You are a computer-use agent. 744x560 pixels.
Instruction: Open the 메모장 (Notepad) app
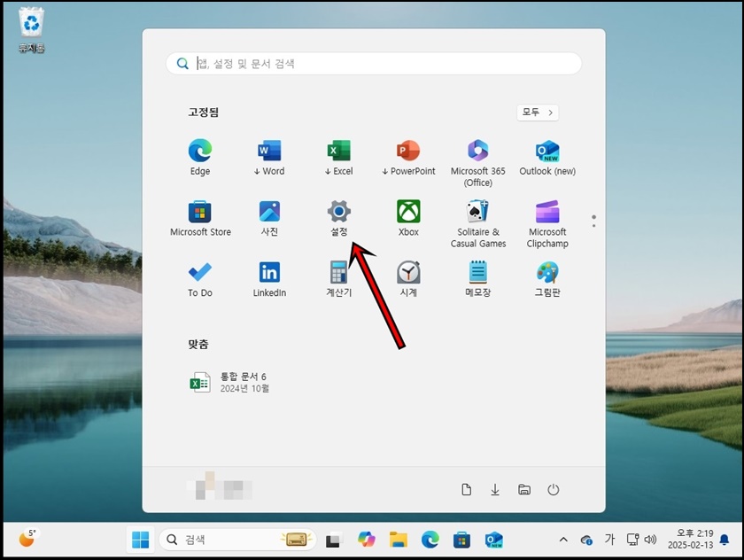click(477, 279)
